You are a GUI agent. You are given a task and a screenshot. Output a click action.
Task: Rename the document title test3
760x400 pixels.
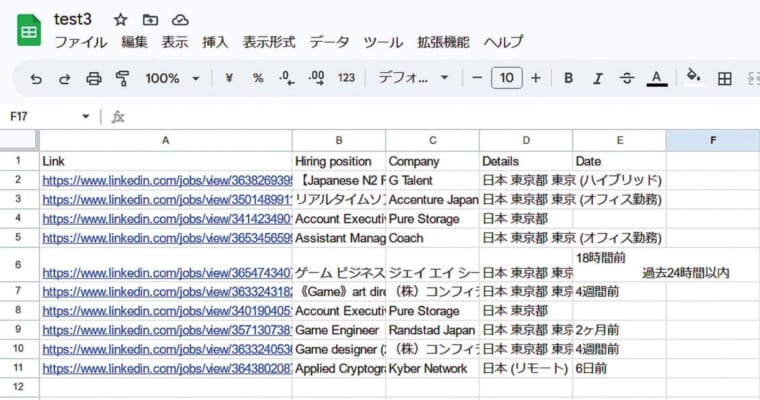73,19
